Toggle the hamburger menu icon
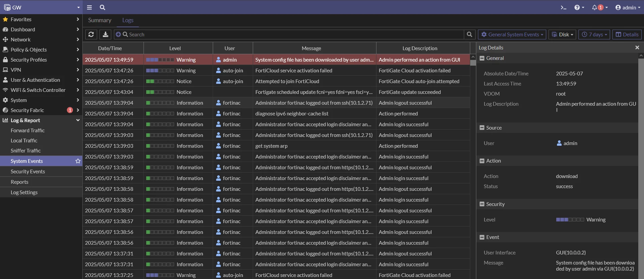This screenshot has height=279, width=644. [x=89, y=7]
